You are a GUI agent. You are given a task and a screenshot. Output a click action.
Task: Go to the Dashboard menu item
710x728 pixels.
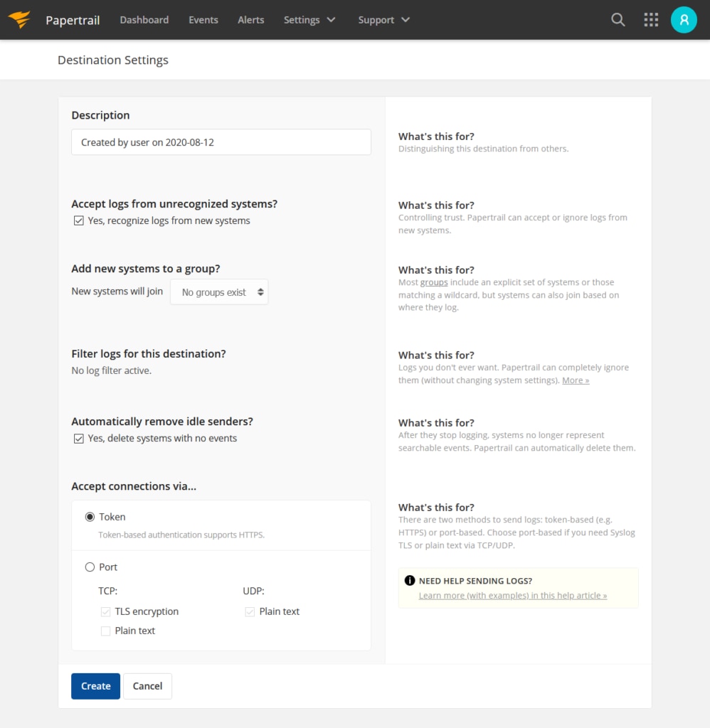pos(144,20)
